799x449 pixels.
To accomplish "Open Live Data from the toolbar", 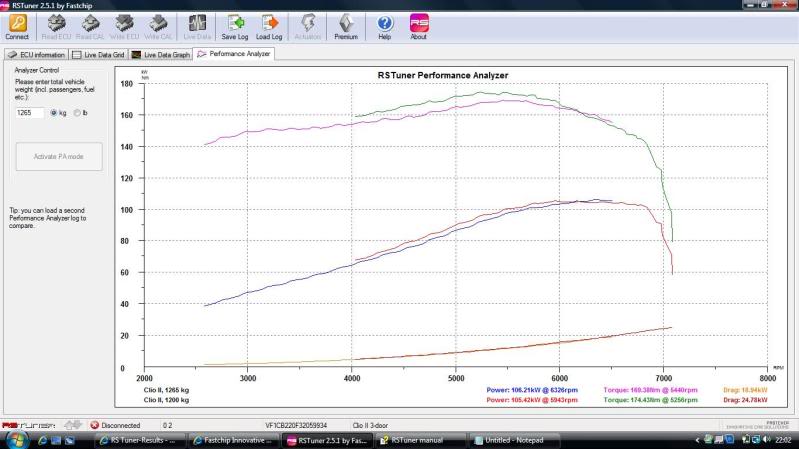I will (199, 25).
